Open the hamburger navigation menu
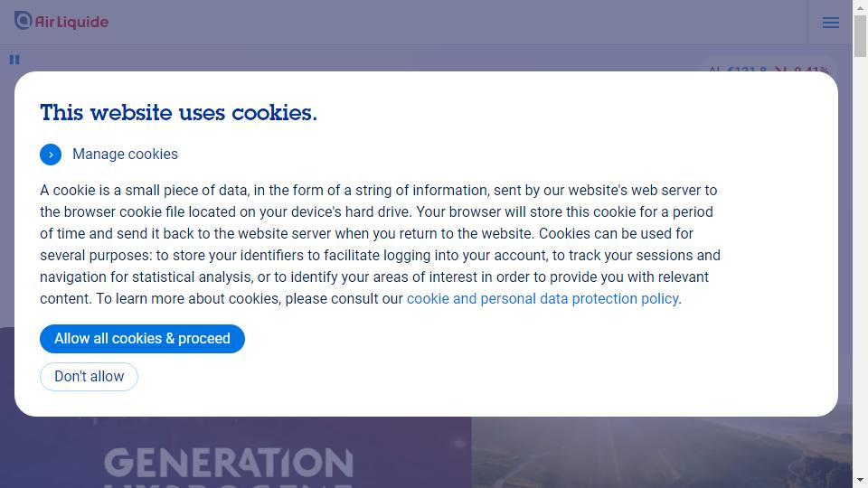868x488 pixels. 830,22
